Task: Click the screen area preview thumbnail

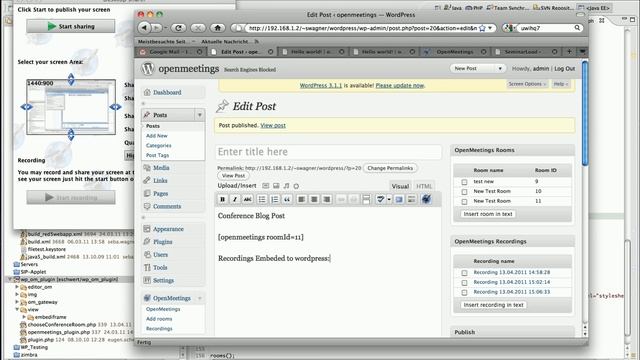Action: [x=71, y=107]
